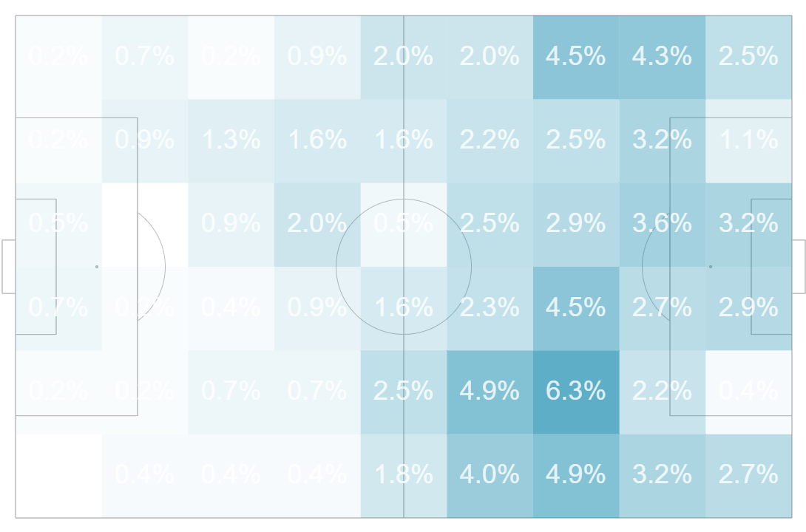The image size is (806, 532).
Task: Click the darkest 6.3% heatmap cell
Action: (576, 392)
